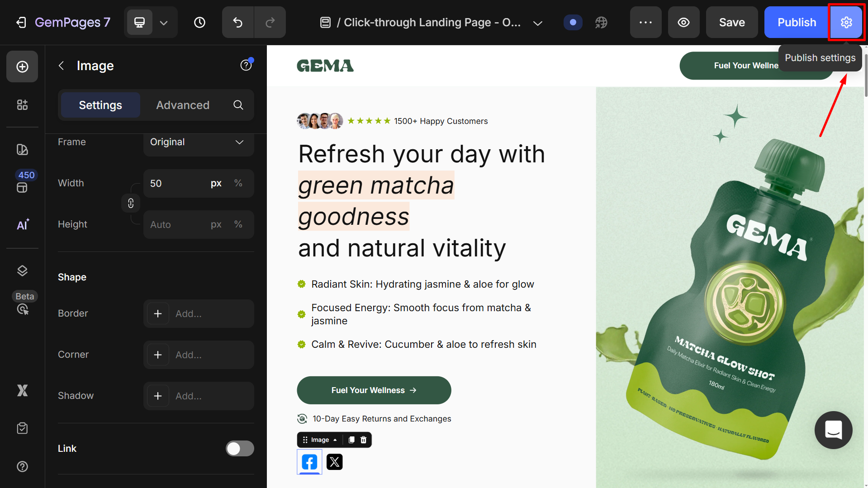The width and height of the screenshot is (868, 488).
Task: Click the Publish button
Action: pyautogui.click(x=797, y=22)
